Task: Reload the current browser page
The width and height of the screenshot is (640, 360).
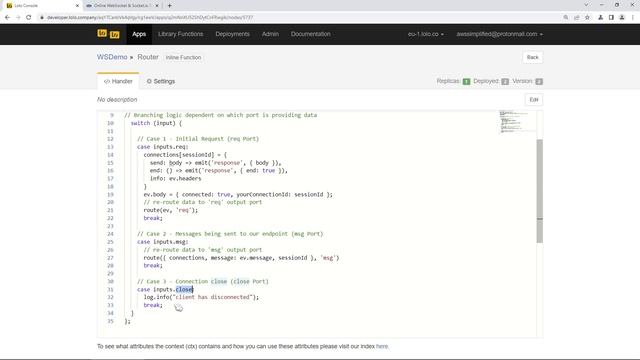Action: click(29, 18)
